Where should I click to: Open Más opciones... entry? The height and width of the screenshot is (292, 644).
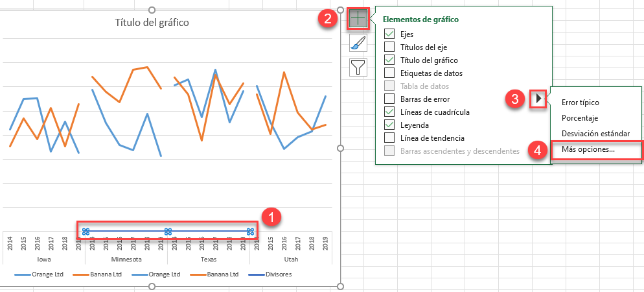pos(588,149)
